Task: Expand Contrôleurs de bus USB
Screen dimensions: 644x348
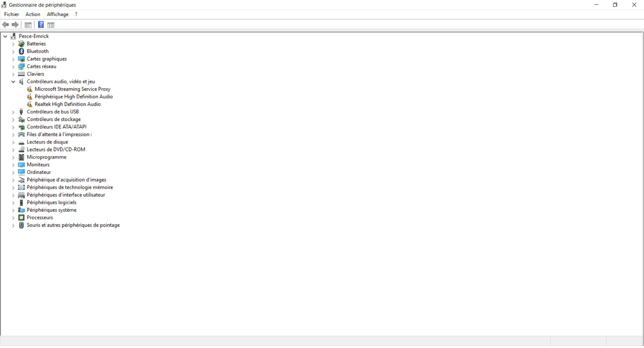Action: [x=13, y=112]
